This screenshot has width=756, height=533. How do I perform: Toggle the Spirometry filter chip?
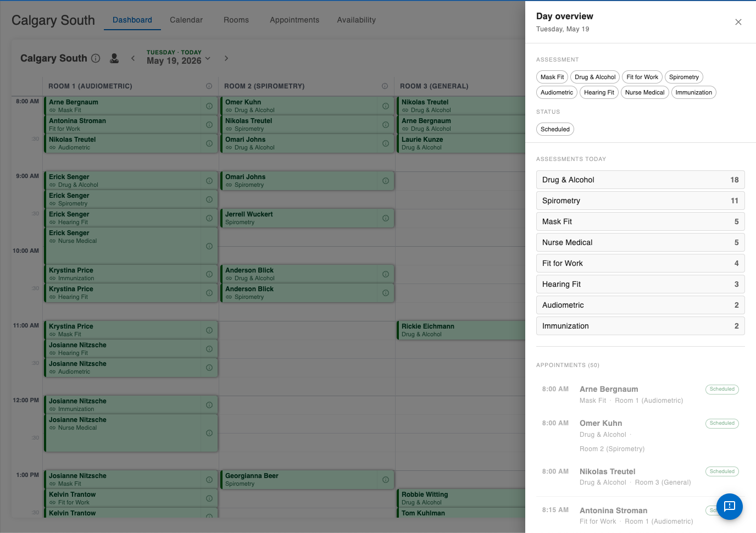pos(684,77)
